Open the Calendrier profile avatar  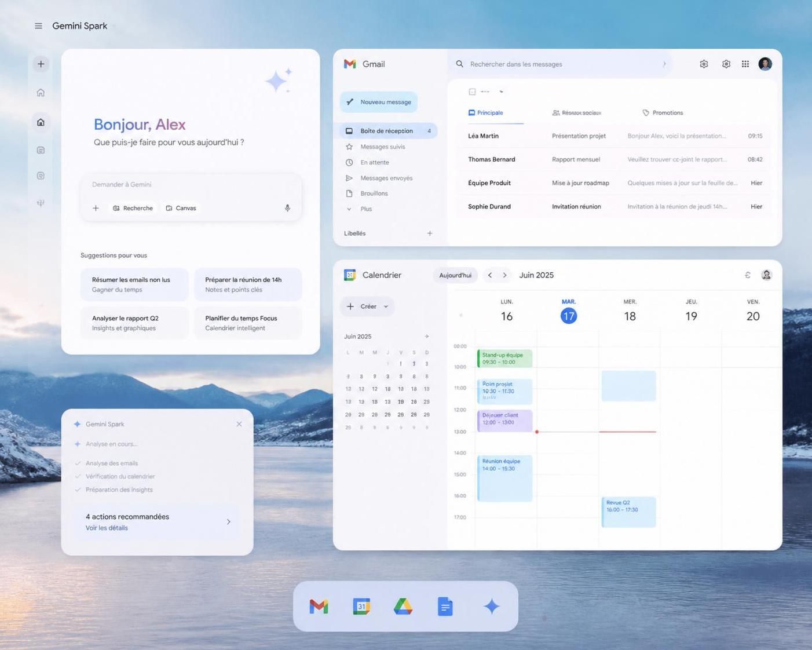pyautogui.click(x=766, y=275)
